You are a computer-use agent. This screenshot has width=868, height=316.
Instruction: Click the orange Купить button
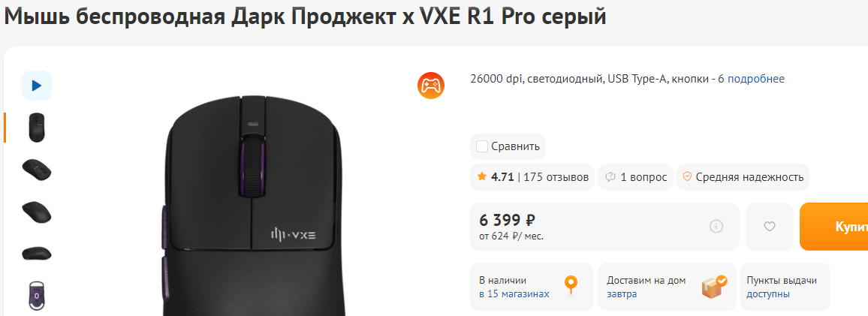(x=833, y=227)
